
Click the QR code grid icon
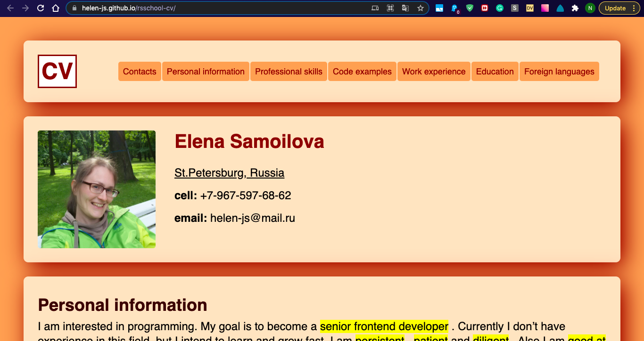point(390,8)
